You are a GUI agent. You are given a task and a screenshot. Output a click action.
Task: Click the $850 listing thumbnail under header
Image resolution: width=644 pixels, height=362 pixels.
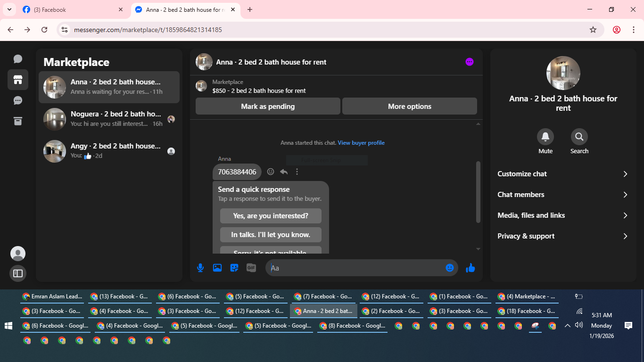(201, 86)
